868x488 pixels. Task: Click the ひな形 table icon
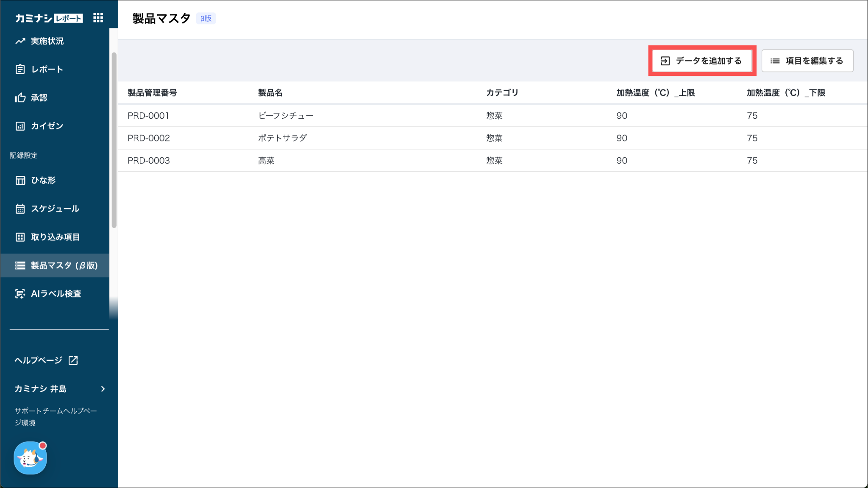click(x=20, y=180)
